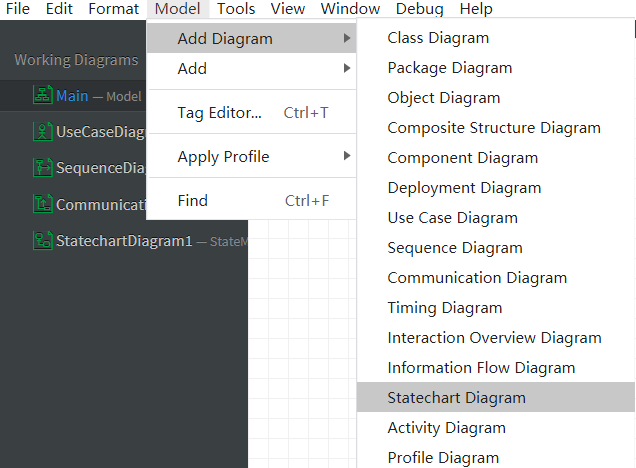Add a Profile Diagram
Viewport: 636px width, 468px height.
coord(496,458)
